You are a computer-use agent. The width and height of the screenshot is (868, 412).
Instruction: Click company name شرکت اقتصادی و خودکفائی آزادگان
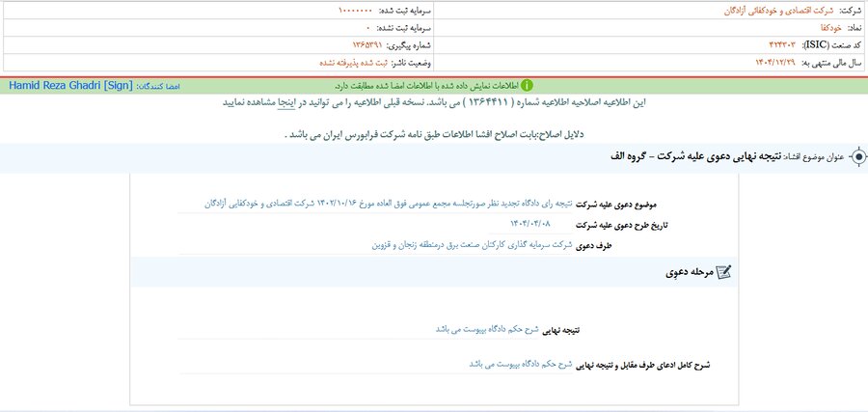(x=777, y=11)
